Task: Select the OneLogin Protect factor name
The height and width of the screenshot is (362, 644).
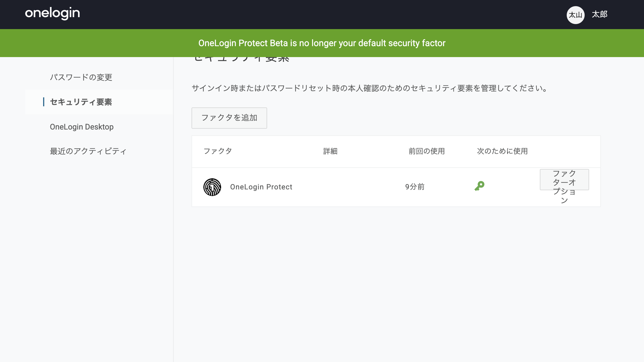Action: point(261,187)
